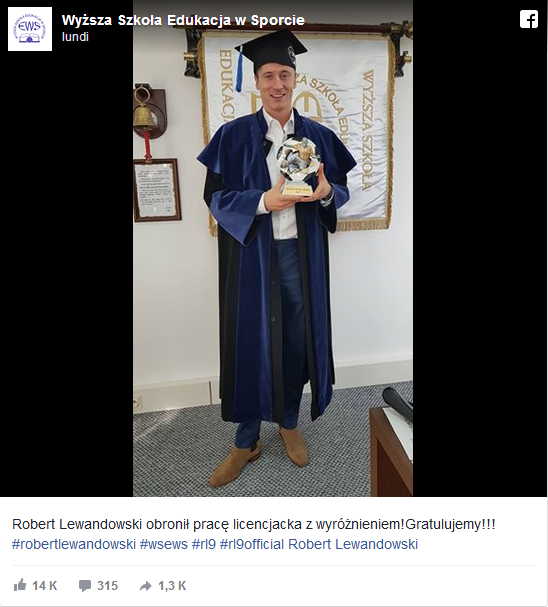View the 1,3 K shares count
Image resolution: width=548 pixels, height=607 pixels.
[172, 586]
